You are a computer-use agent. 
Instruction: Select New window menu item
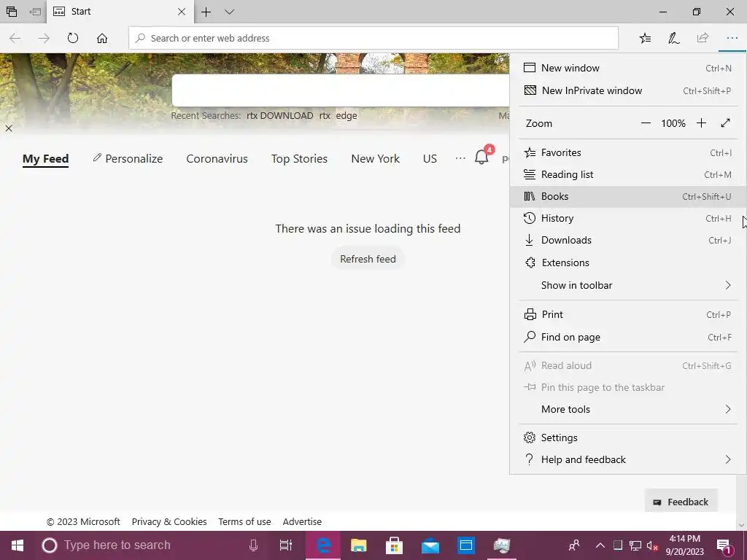(x=628, y=68)
